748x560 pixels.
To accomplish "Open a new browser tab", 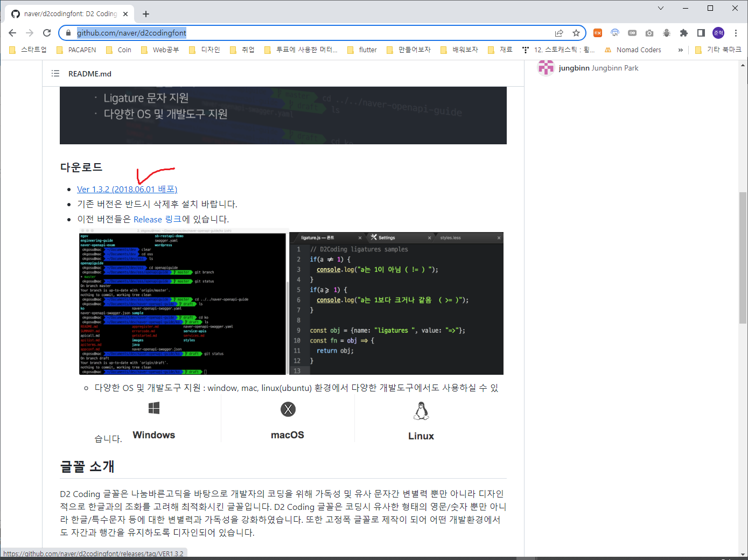I will click(146, 14).
